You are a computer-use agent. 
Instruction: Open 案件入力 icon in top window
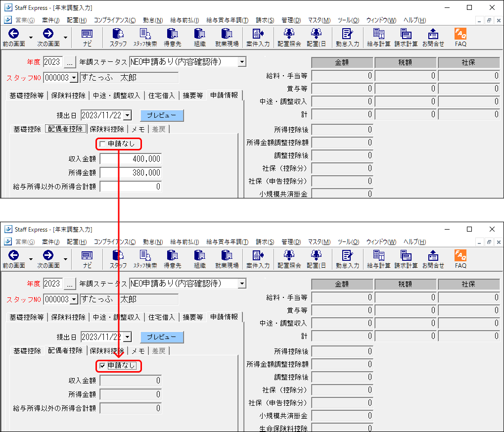tap(258, 38)
